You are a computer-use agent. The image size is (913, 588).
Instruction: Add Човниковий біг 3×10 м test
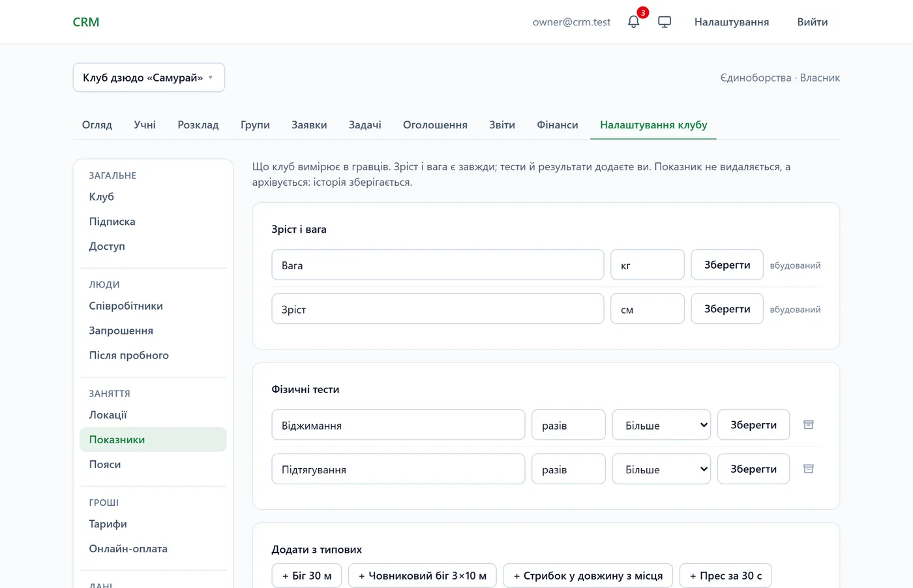(x=423, y=576)
